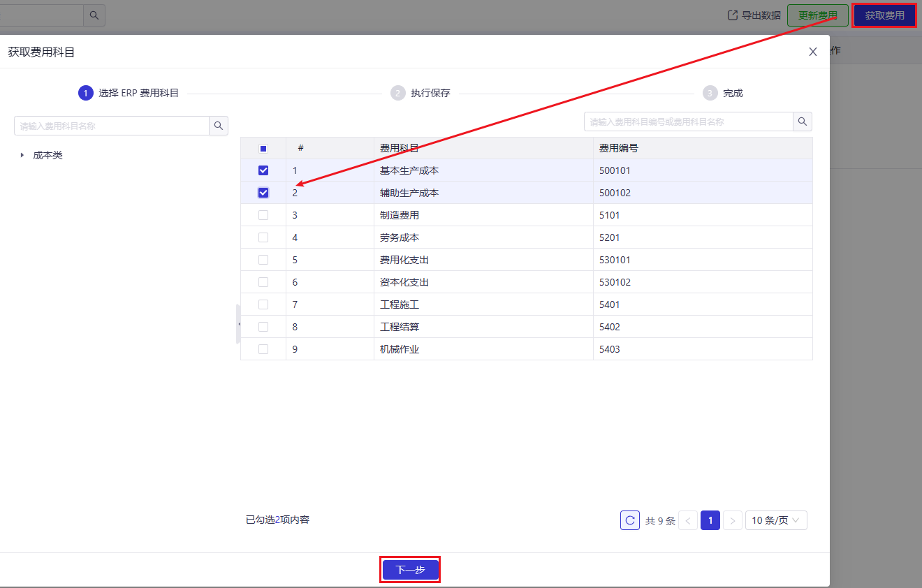
Task: Check the 工程施工 row checkbox
Action: [x=263, y=304]
